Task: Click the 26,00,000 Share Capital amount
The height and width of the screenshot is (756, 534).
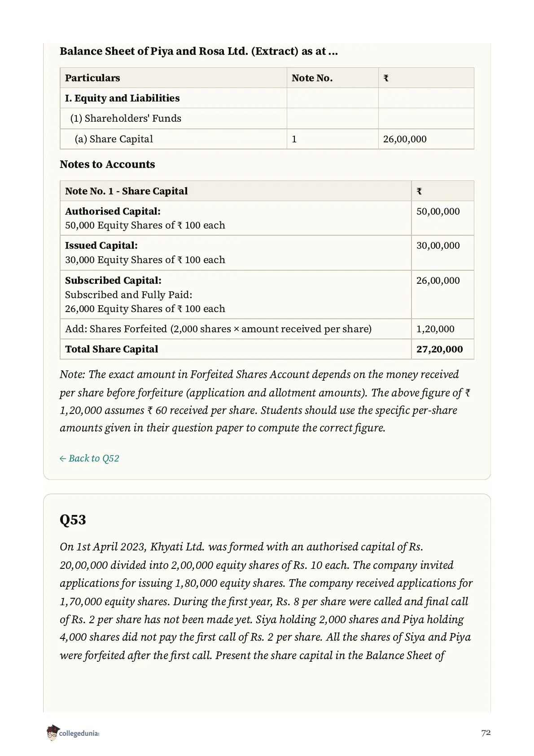Action: click(405, 139)
